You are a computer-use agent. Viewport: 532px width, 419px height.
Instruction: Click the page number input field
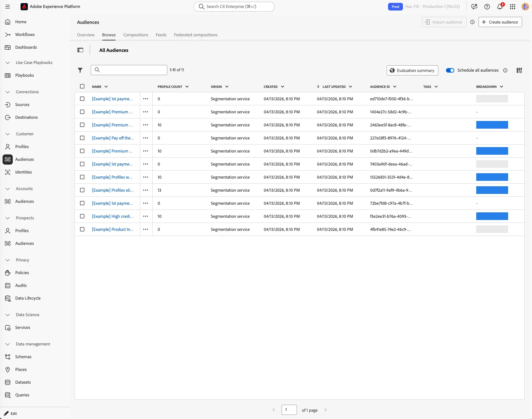point(289,410)
